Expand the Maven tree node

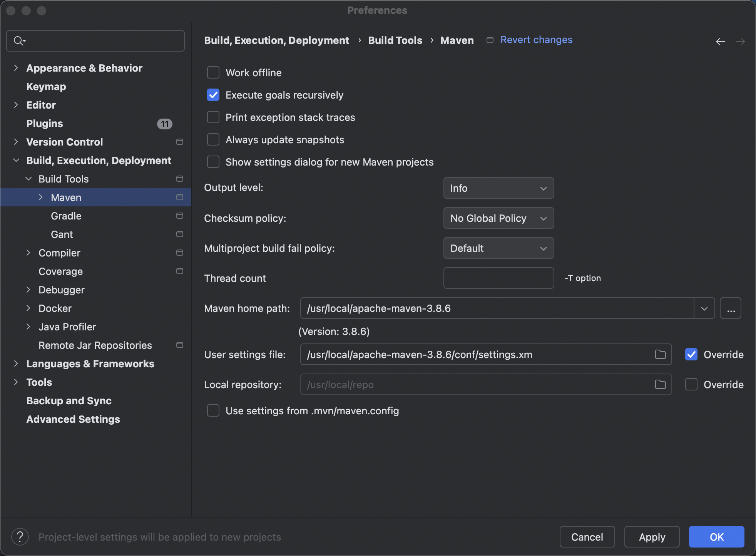point(41,197)
